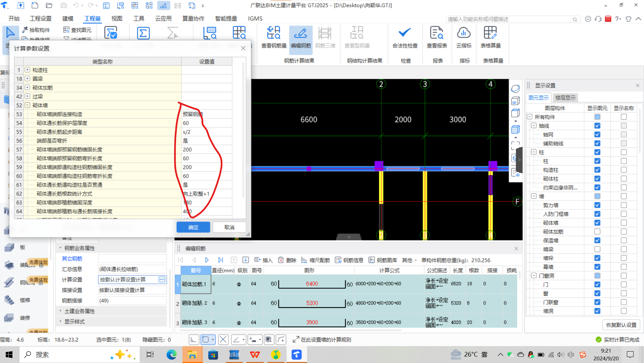Jump to last rebar record

[x=220, y=260]
